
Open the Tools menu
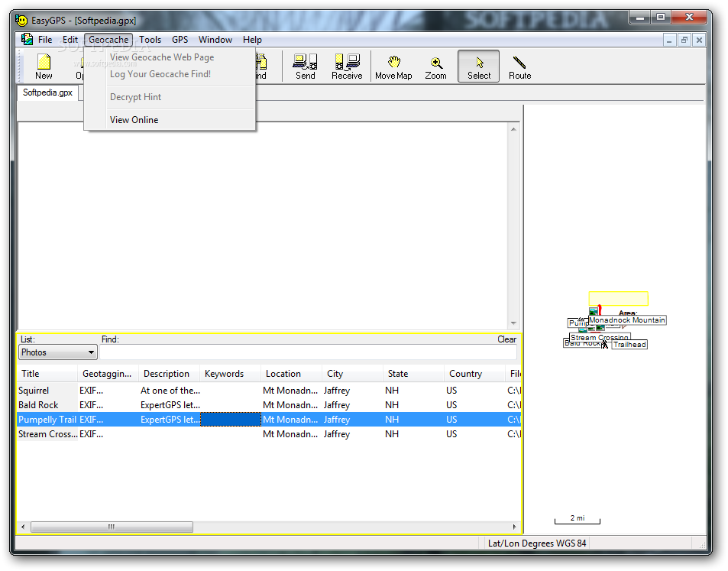pos(150,40)
